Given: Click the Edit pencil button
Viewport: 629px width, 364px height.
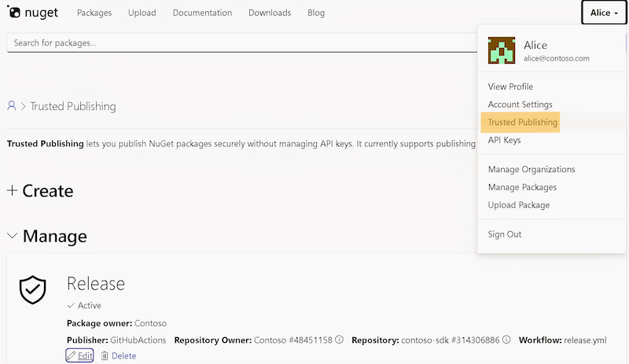Looking at the screenshot, I should point(79,356).
